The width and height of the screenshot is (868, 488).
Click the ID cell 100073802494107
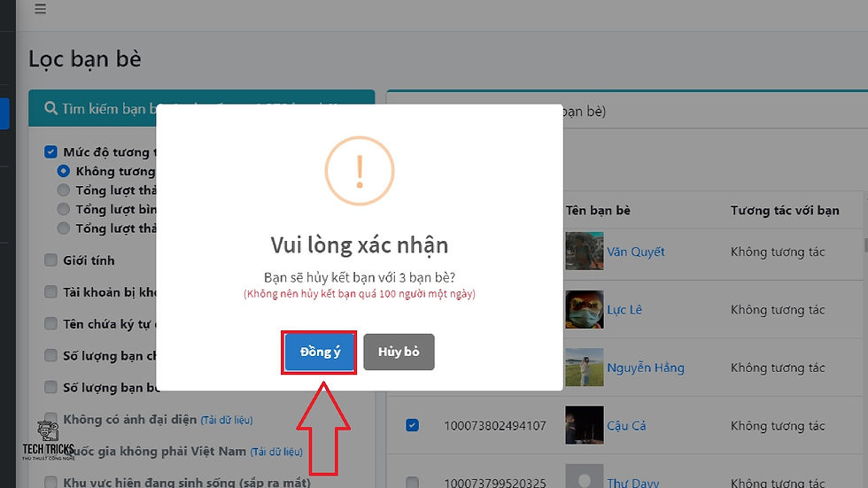point(495,426)
